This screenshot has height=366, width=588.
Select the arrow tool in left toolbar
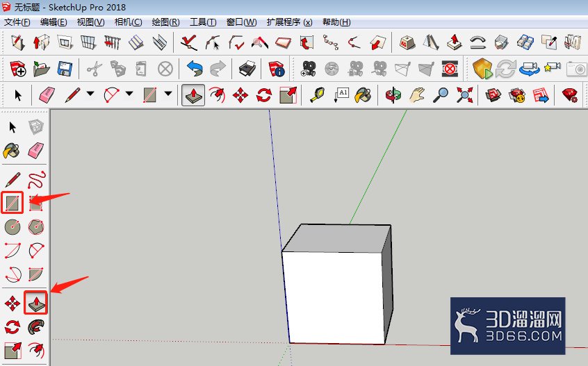coord(13,127)
